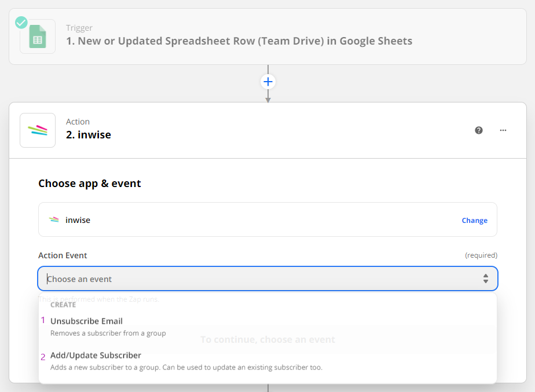Viewport: 535px width, 392px height.
Task: Click the 'inwise' app name in selector
Action: click(78, 220)
